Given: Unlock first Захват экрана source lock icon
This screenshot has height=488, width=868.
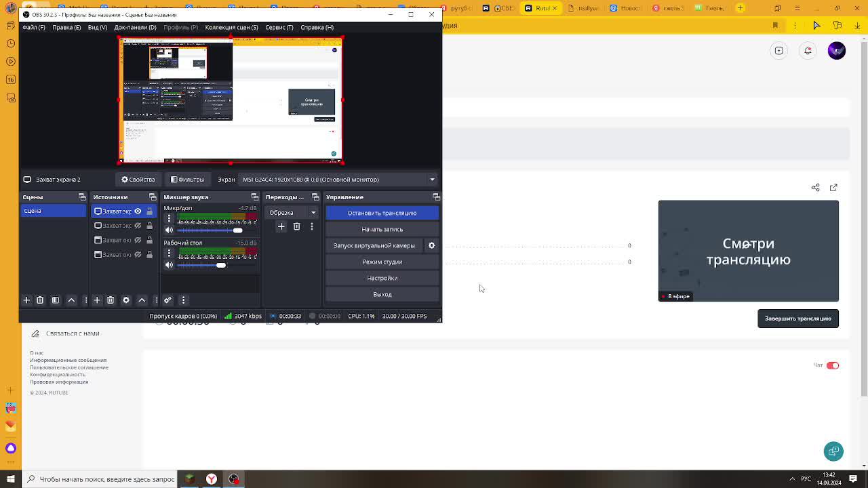Looking at the screenshot, I should 149,211.
